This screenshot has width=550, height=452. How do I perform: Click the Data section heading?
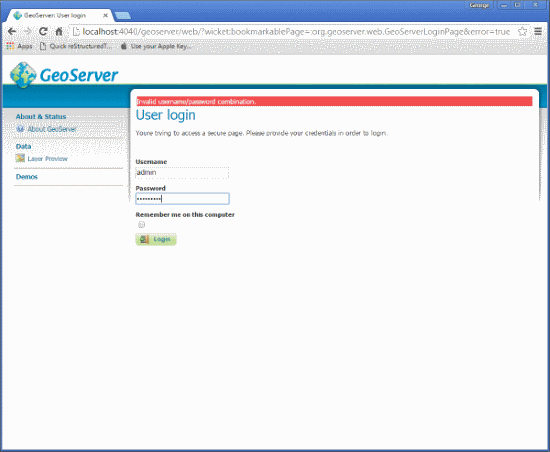(x=24, y=146)
